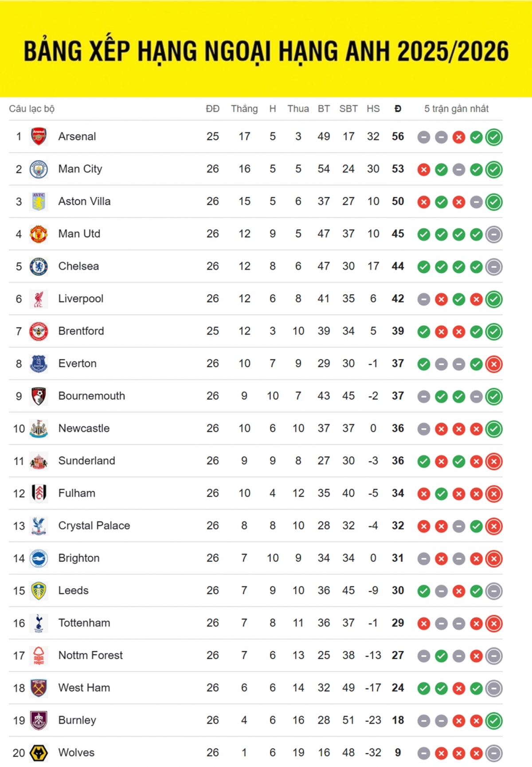Click the Liverpool club crest
Image resolution: width=532 pixels, height=767 pixels.
pos(39,299)
